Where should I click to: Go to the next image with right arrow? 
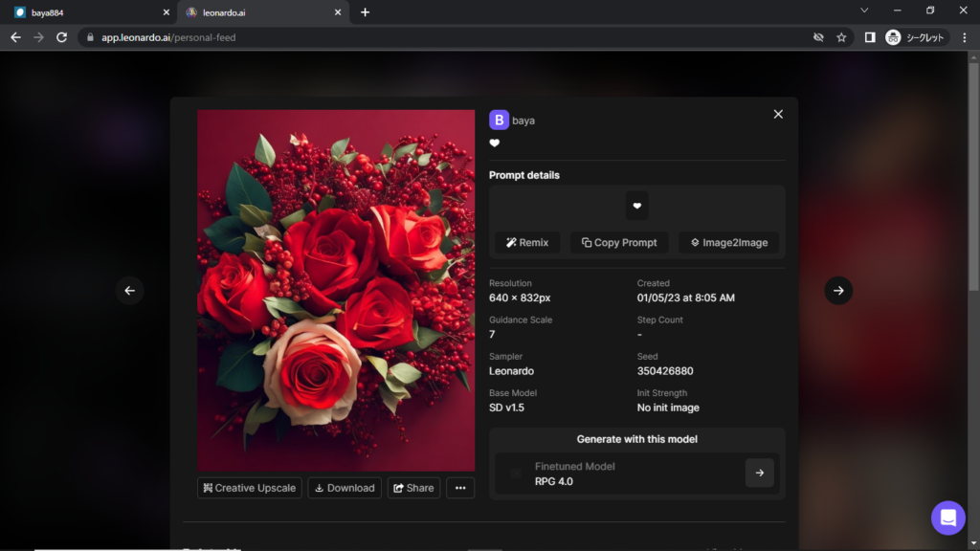pyautogui.click(x=837, y=291)
